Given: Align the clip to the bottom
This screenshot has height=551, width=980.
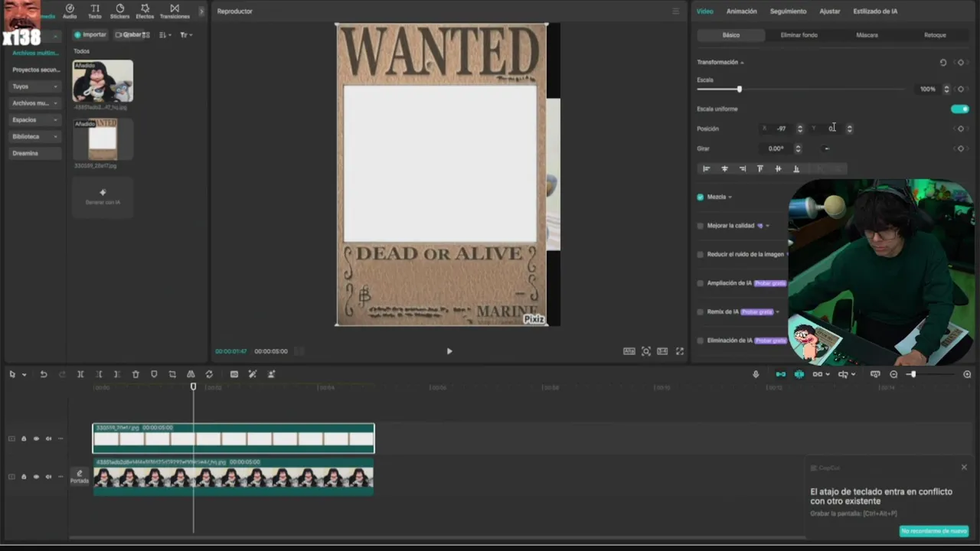Looking at the screenshot, I should point(796,169).
